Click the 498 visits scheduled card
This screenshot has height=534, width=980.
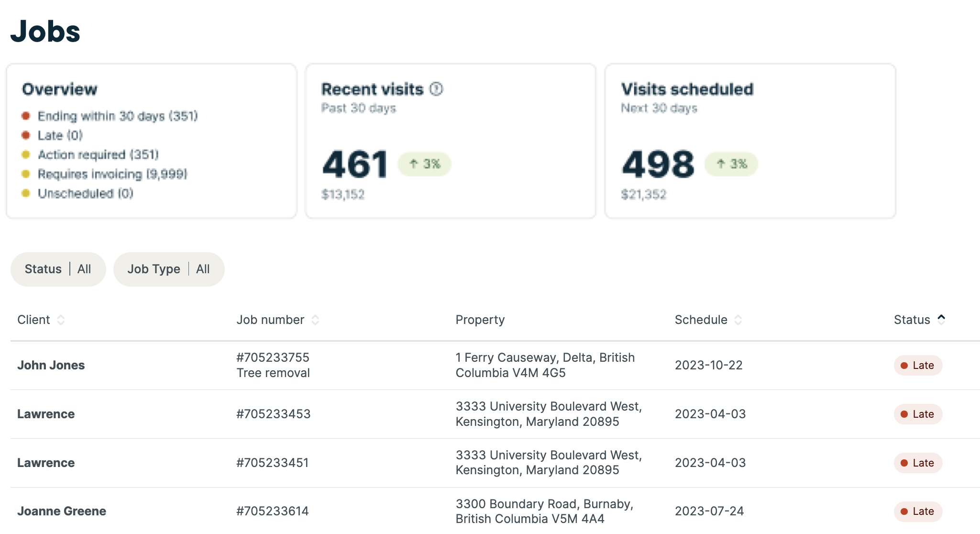(x=749, y=141)
